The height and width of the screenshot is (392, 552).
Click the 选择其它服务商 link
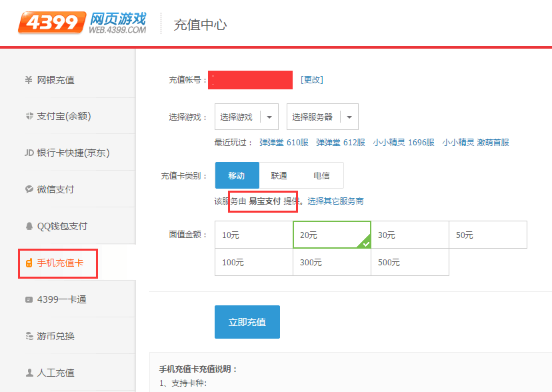335,201
